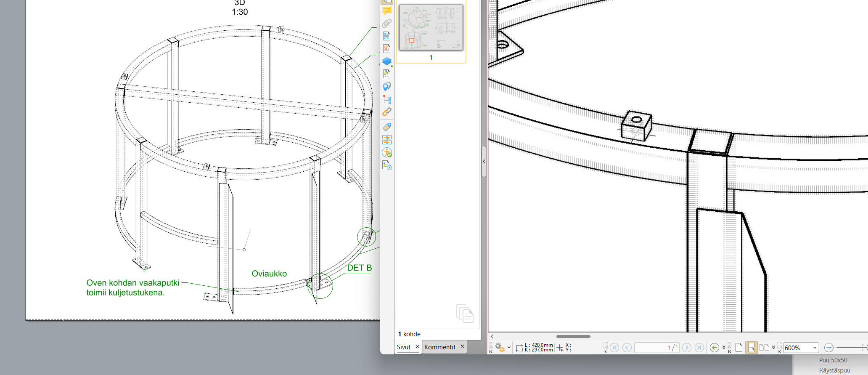Open the reading Order panel icon
Image resolution: width=868 pixels, height=375 pixels.
point(387,139)
